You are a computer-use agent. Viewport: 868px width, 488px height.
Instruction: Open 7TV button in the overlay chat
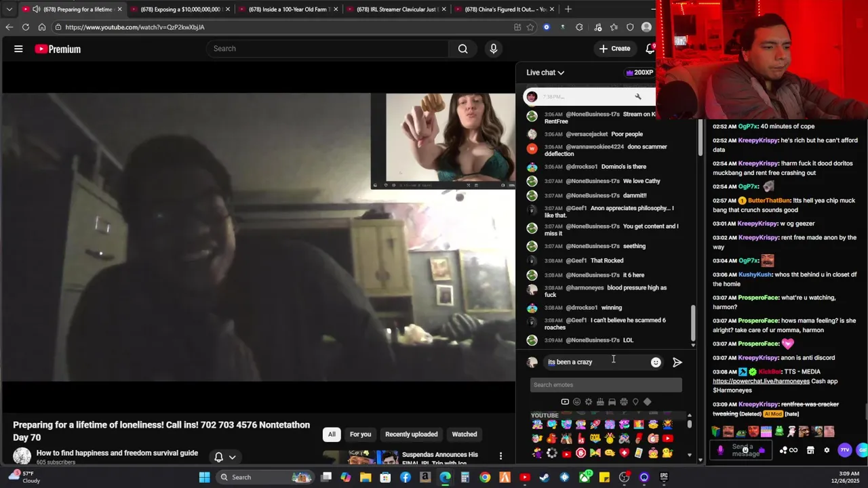coord(844,450)
